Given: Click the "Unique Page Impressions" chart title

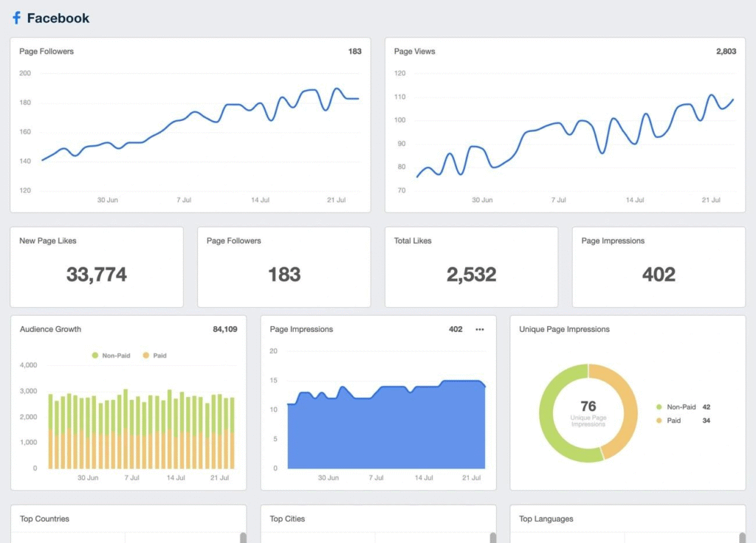Looking at the screenshot, I should 565,330.
